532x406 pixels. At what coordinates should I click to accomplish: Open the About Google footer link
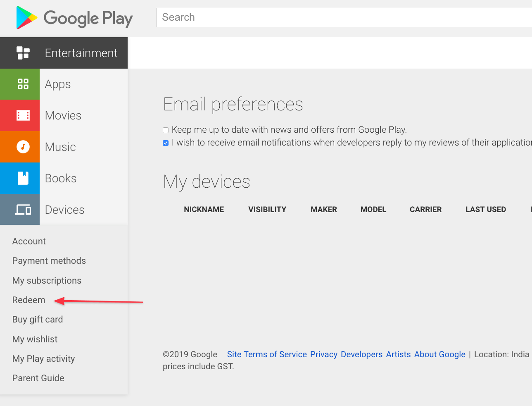(440, 354)
